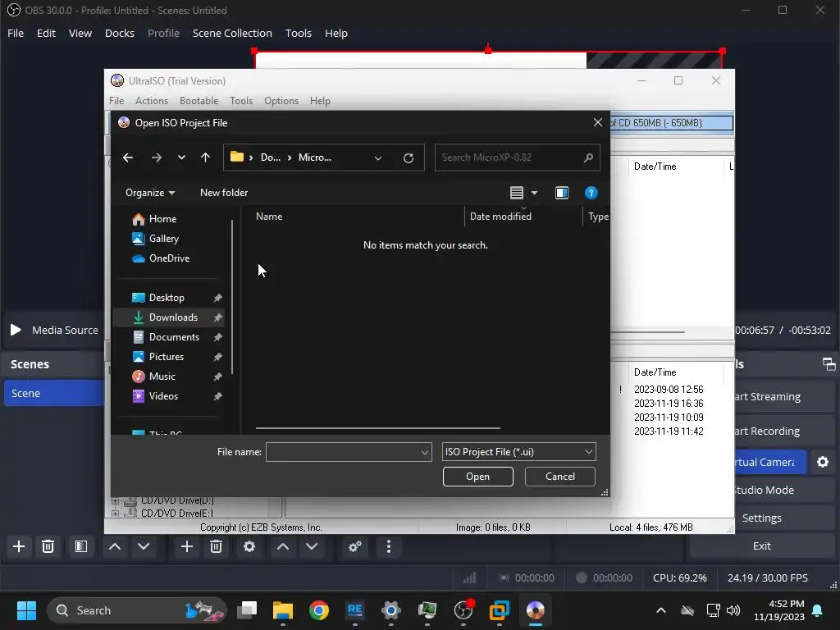Expand the File name history dropdown
840x630 pixels.
coord(426,452)
